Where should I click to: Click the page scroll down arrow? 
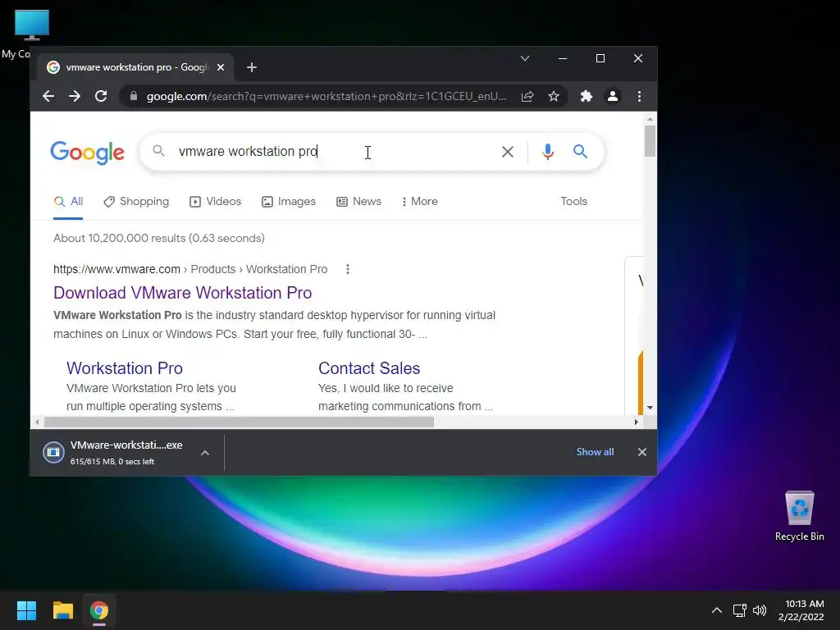click(x=650, y=408)
